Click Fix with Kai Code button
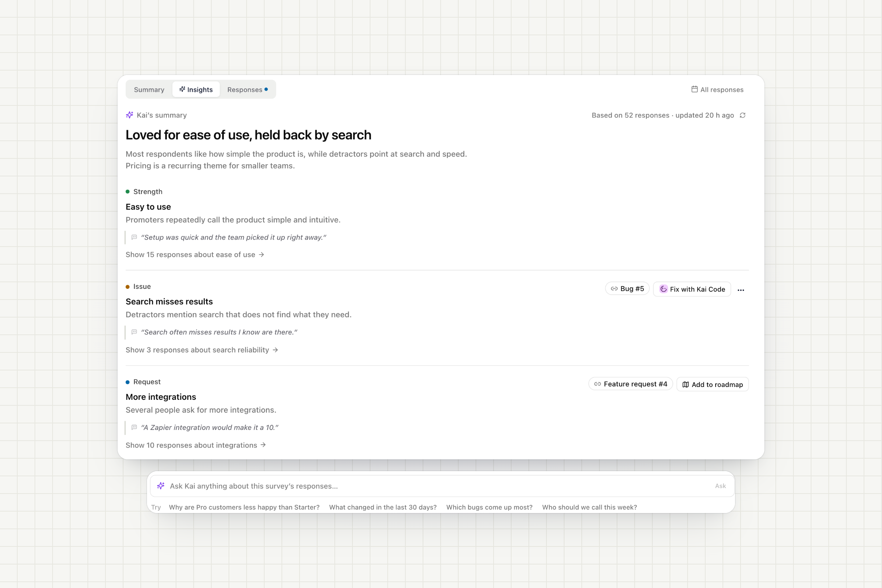 tap(692, 289)
